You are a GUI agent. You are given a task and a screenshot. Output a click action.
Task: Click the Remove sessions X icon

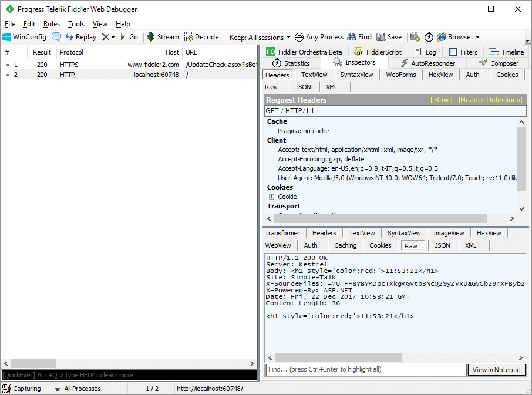tap(106, 37)
